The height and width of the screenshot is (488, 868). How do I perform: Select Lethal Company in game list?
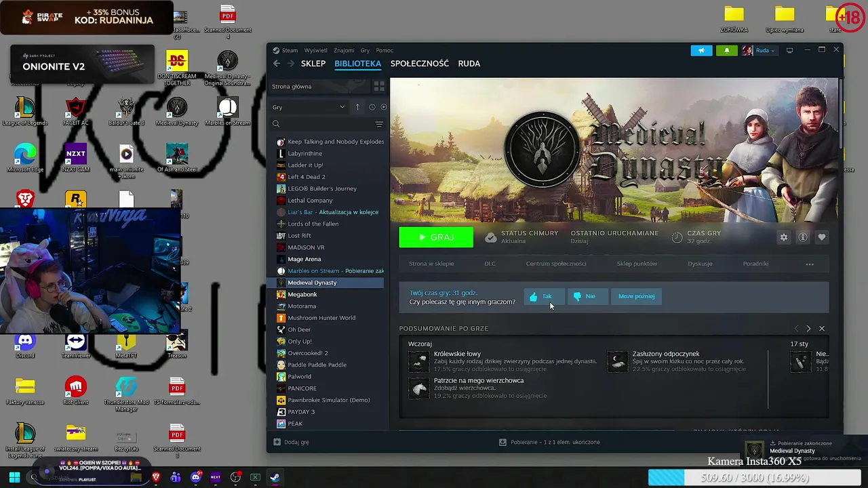click(330, 201)
